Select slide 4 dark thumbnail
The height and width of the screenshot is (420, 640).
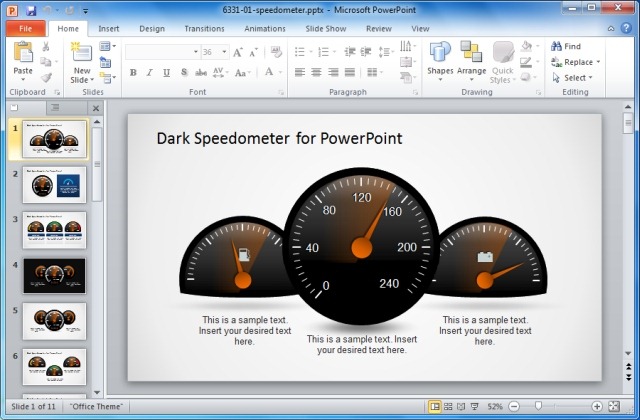(54, 276)
